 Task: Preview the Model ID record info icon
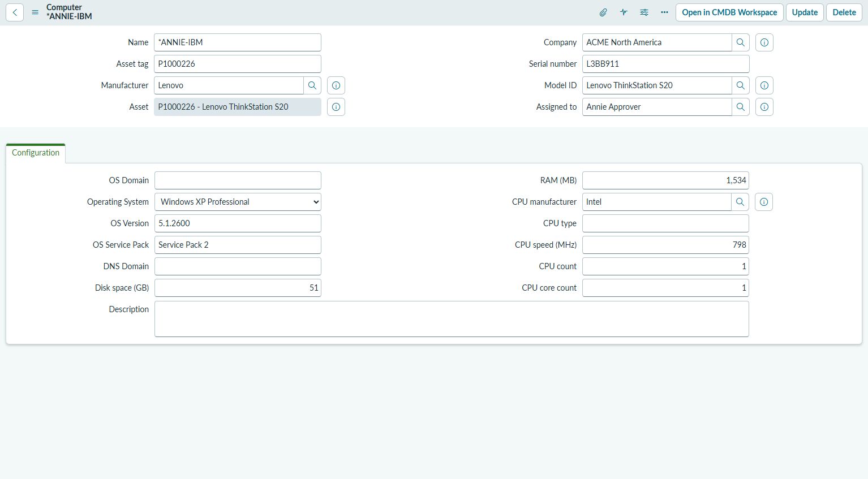764,85
